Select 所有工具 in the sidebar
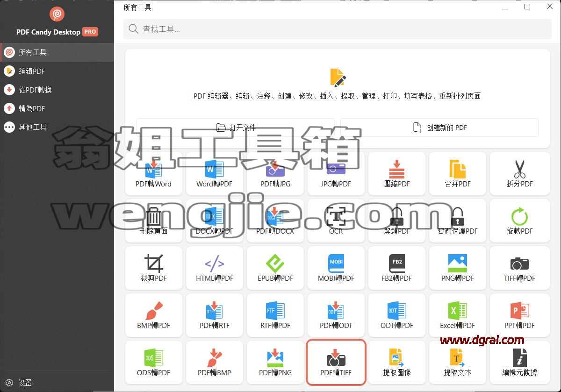Screen dimensions: 561x392 [57, 52]
